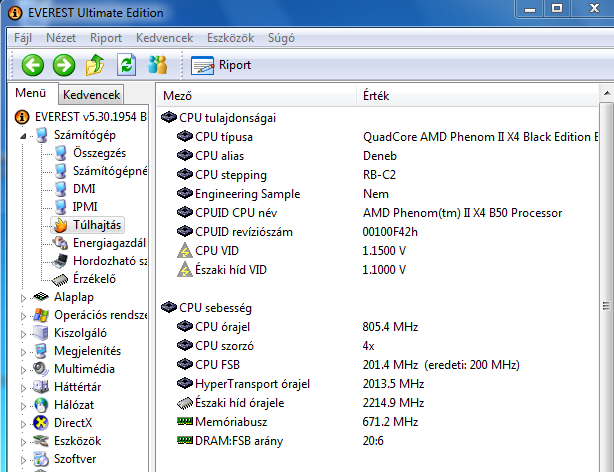Select the Számítógép computer icon

coord(42,135)
